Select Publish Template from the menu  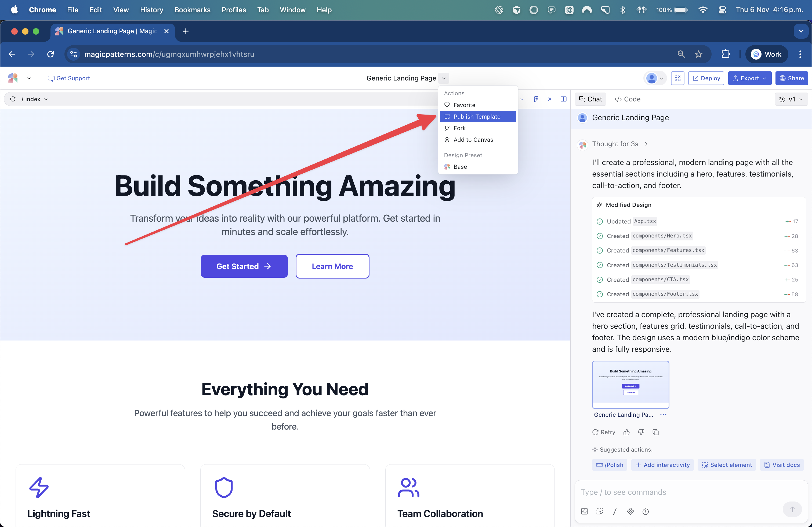click(x=477, y=116)
